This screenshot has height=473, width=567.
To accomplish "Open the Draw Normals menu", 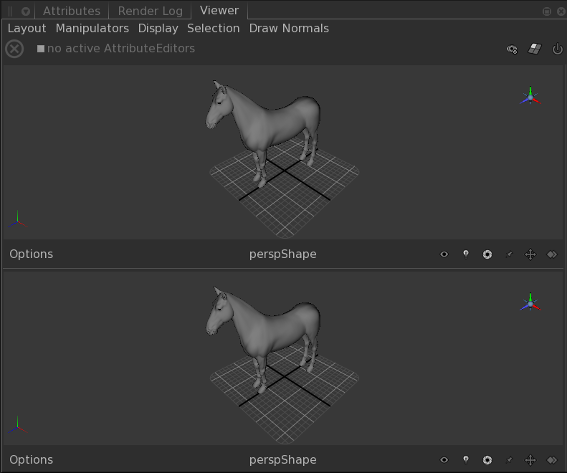I will coord(289,28).
